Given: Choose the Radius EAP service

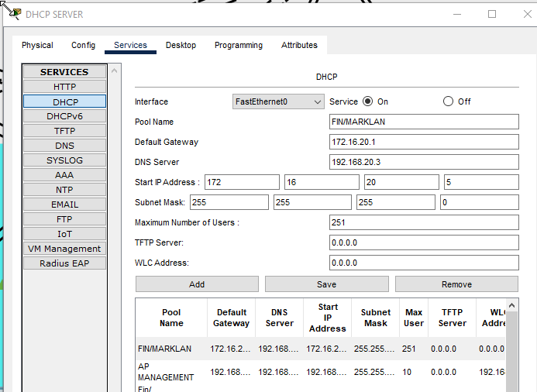Looking at the screenshot, I should coord(65,263).
